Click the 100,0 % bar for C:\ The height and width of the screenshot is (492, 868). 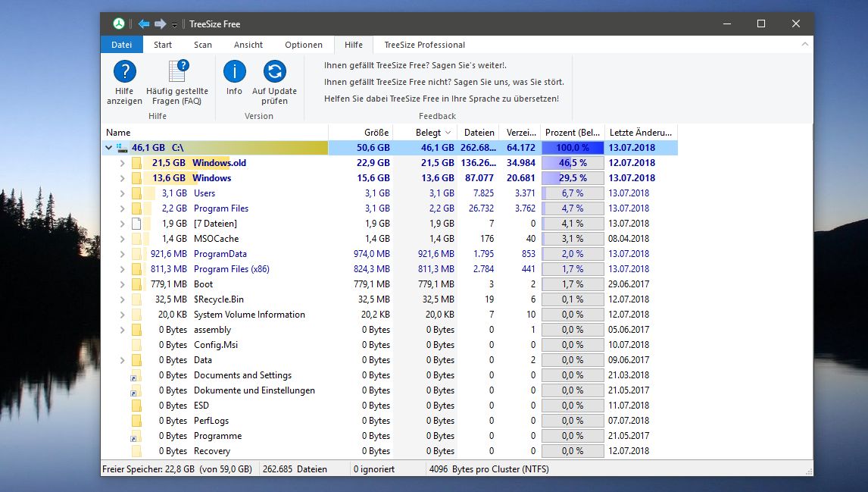573,148
